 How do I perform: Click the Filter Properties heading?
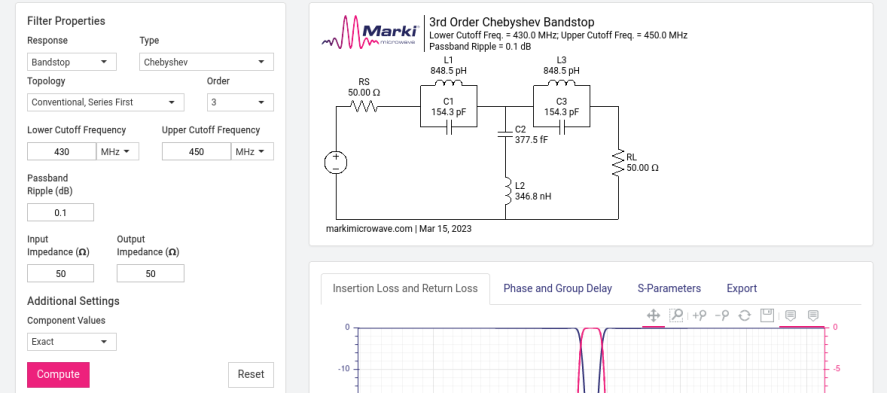click(x=66, y=21)
